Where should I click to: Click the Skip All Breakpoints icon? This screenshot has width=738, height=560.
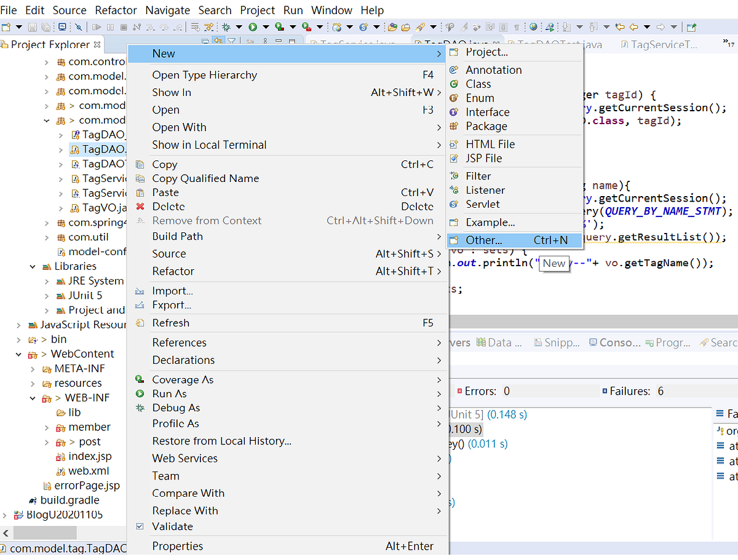click(x=79, y=28)
